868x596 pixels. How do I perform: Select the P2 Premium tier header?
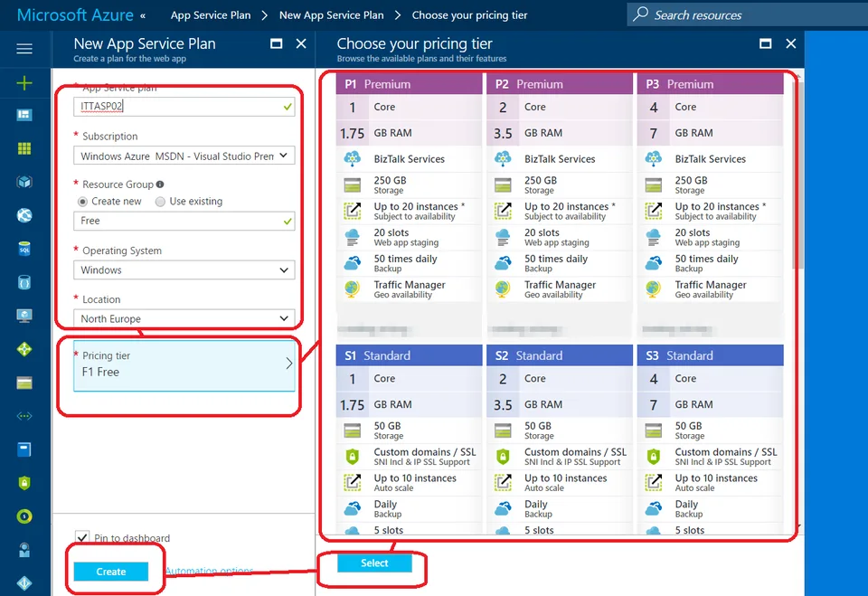559,84
